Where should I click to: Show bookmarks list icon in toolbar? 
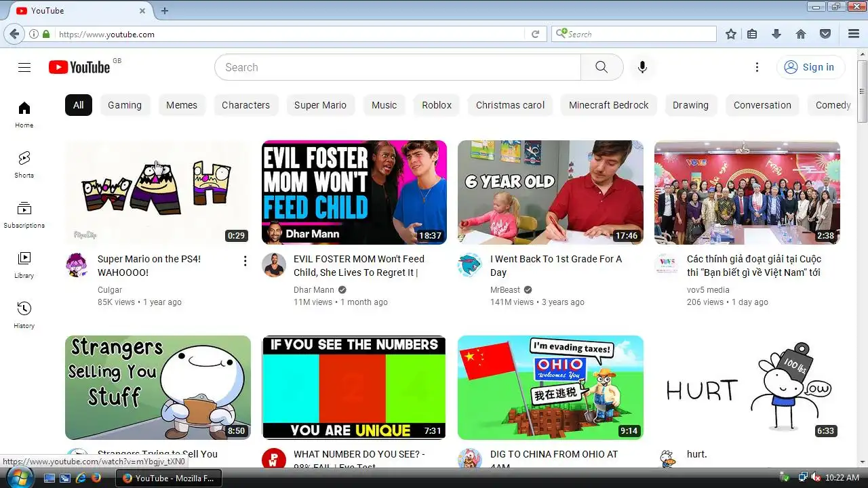pos(752,34)
